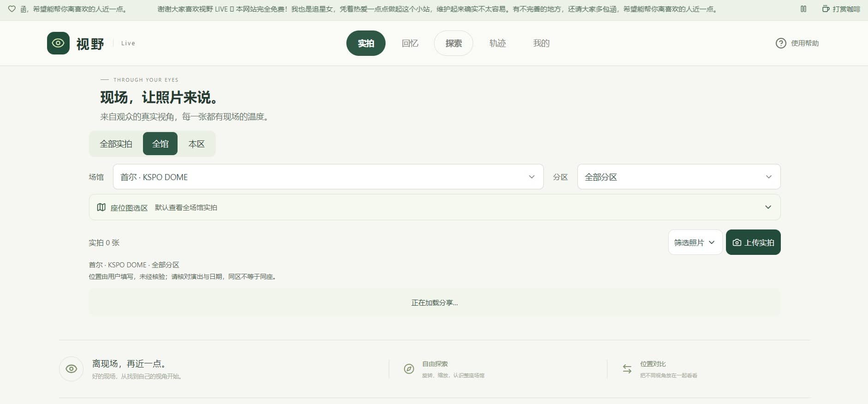Open the 回忆 tab
868x404 pixels.
tap(410, 43)
